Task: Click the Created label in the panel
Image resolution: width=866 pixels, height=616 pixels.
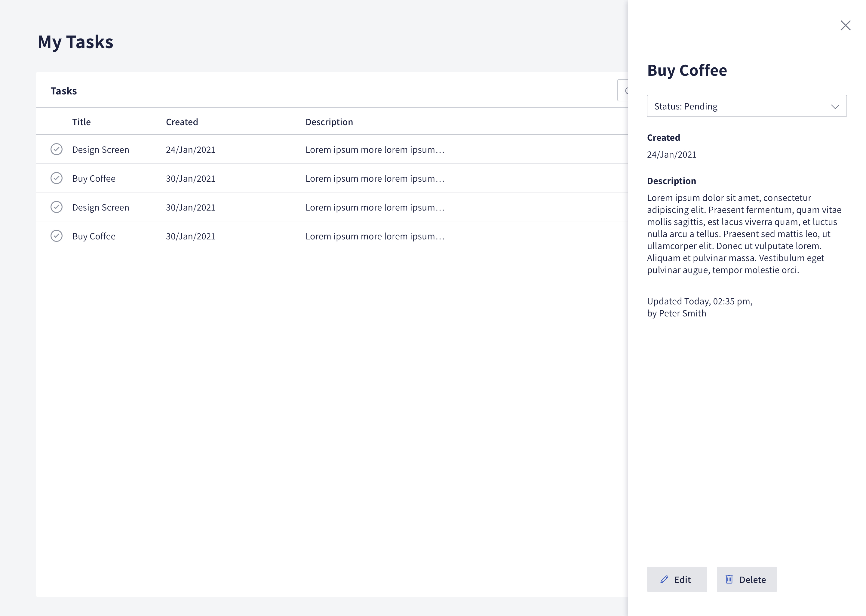Action: pos(663,137)
